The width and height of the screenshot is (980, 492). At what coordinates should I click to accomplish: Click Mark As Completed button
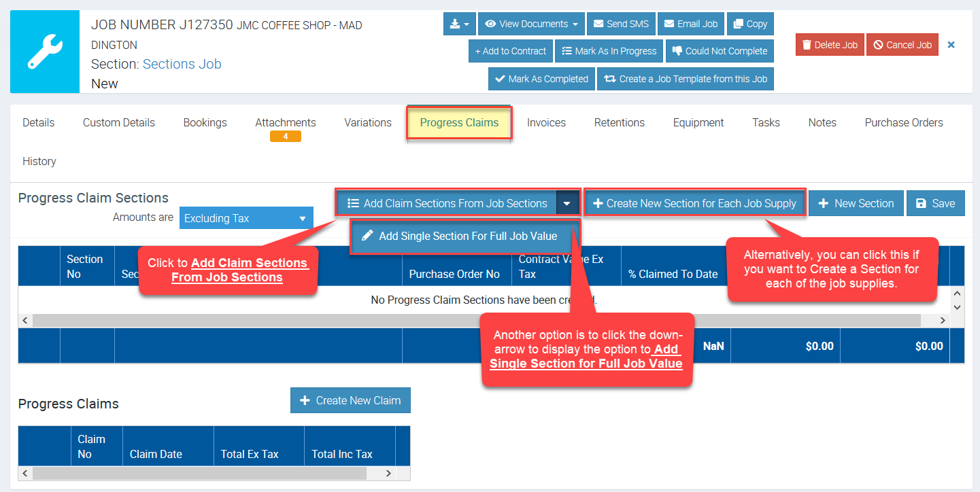(x=541, y=79)
